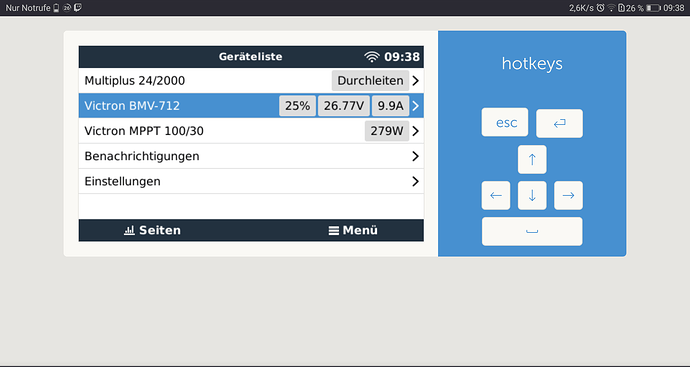Expand chevron on Victron BMV-712 row
Image resolution: width=690 pixels, height=367 pixels.
(x=415, y=106)
